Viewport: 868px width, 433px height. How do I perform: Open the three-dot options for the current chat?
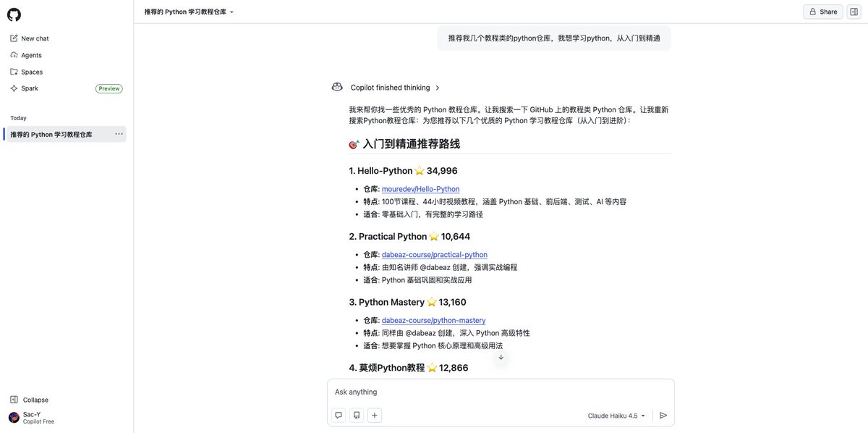click(x=119, y=134)
